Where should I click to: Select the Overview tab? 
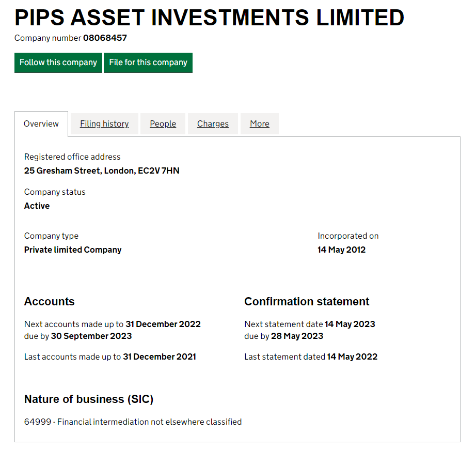(41, 124)
